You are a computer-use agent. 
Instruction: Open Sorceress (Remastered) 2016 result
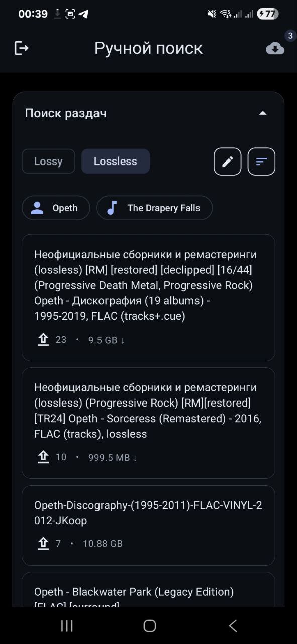(148, 423)
